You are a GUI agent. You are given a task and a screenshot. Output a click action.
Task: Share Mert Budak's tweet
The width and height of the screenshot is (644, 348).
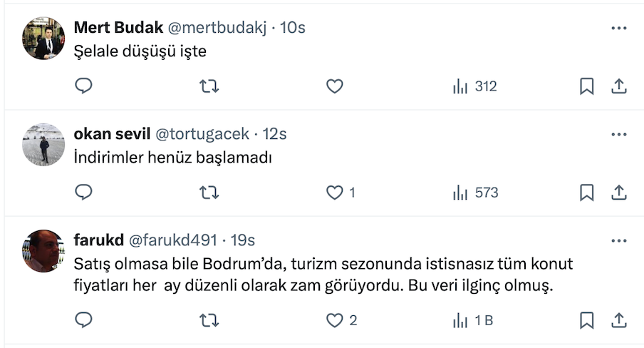point(619,86)
